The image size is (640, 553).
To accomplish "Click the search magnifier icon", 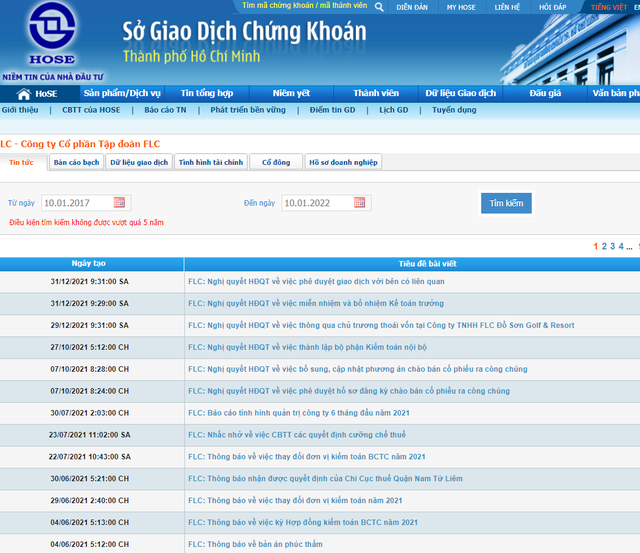I will [x=379, y=7].
